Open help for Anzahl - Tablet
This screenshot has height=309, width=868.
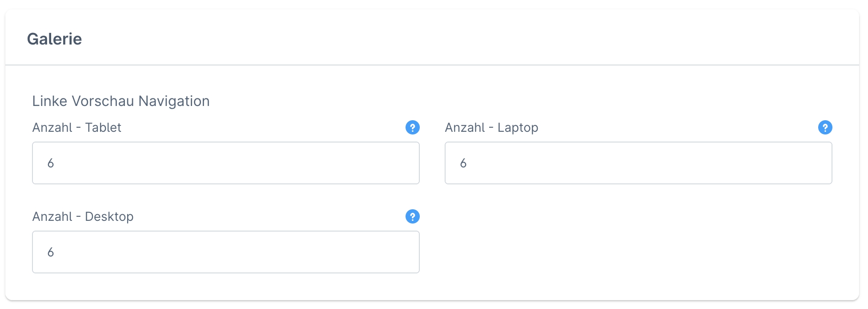click(x=412, y=128)
